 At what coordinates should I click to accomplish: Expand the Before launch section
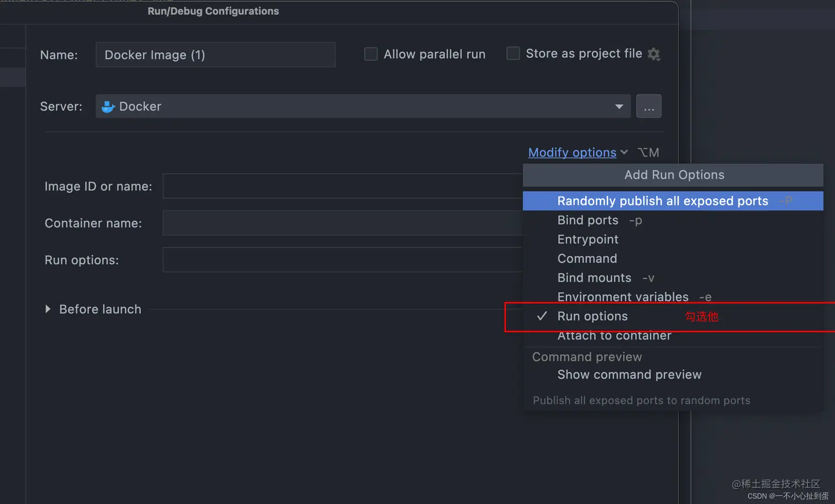point(48,309)
